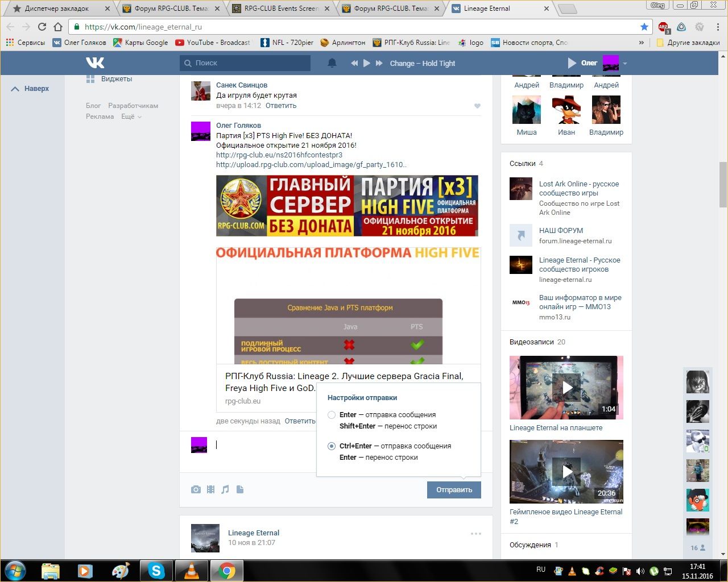The height and width of the screenshot is (582, 728).
Task: Open Миша's cat avatar in members
Action: pyautogui.click(x=527, y=110)
